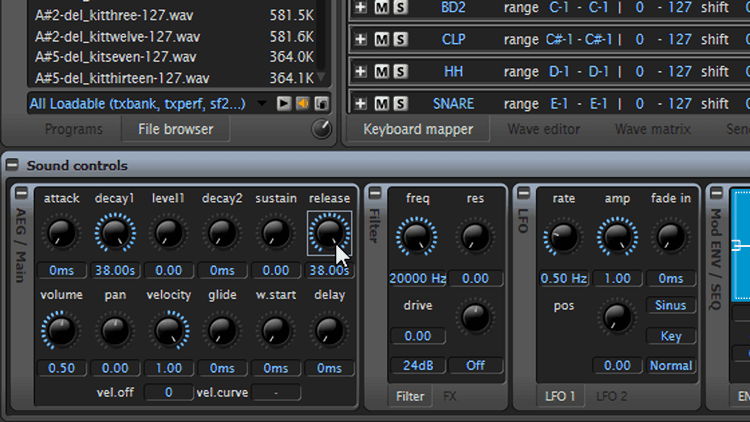Screen dimensions: 750x422
Task: Open the All Loadable file type dropdown
Action: [262, 103]
